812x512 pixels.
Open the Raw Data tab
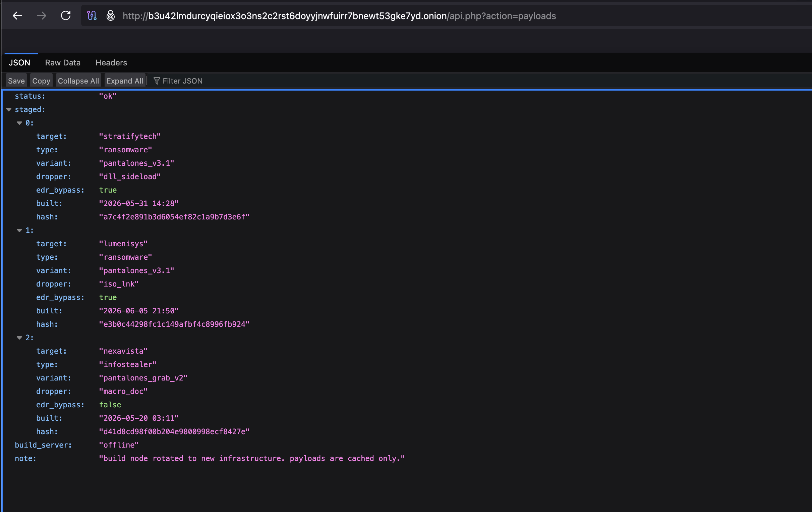click(63, 62)
